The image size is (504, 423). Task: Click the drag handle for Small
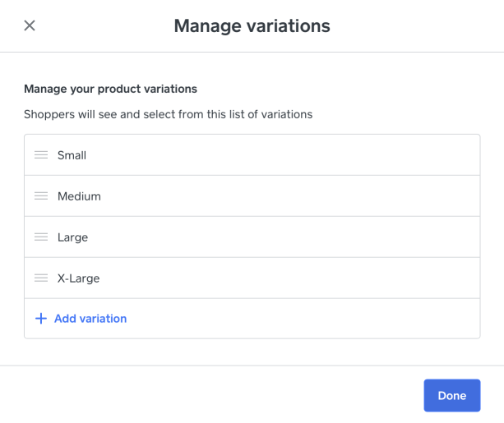coord(41,155)
